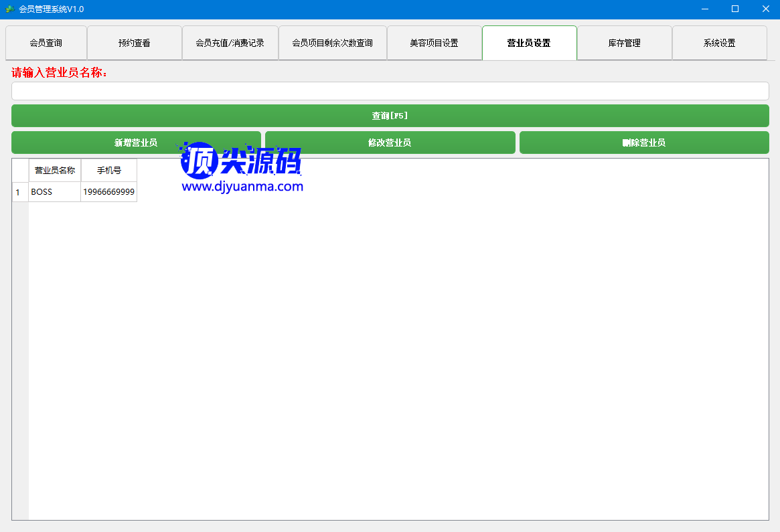Click the 修改营业员 button
Viewport: 780px width, 532px height.
390,143
